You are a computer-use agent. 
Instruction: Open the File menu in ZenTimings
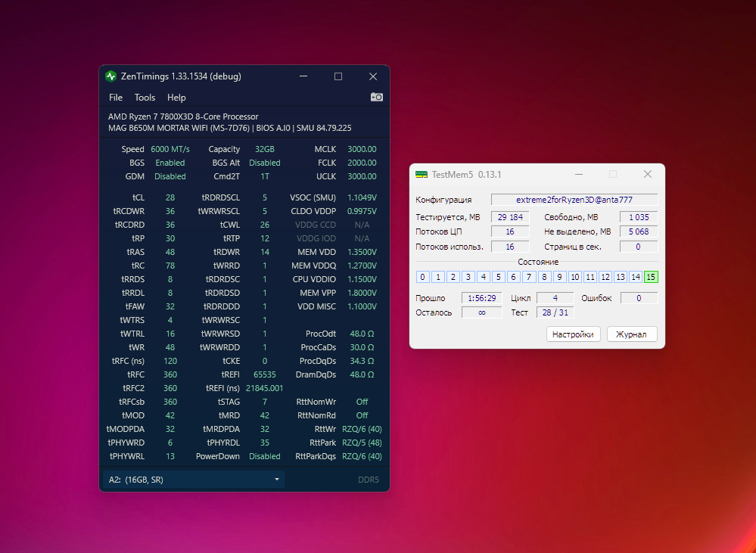tap(116, 98)
